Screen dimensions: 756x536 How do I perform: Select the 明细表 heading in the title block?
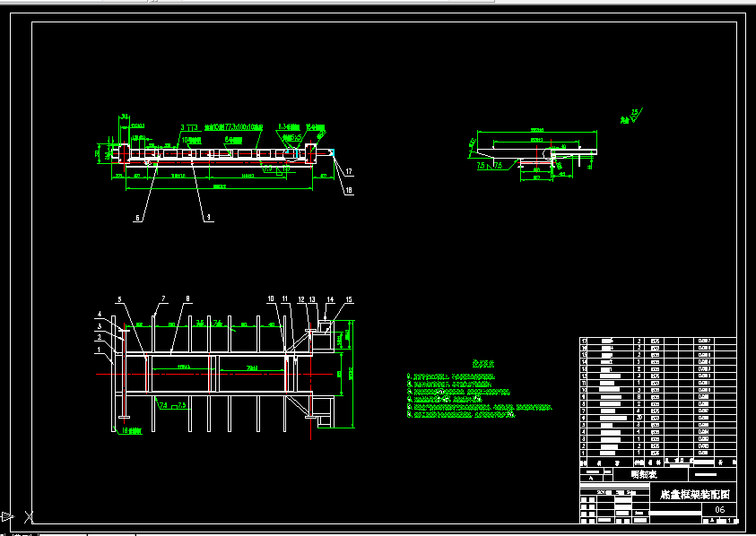[644, 474]
